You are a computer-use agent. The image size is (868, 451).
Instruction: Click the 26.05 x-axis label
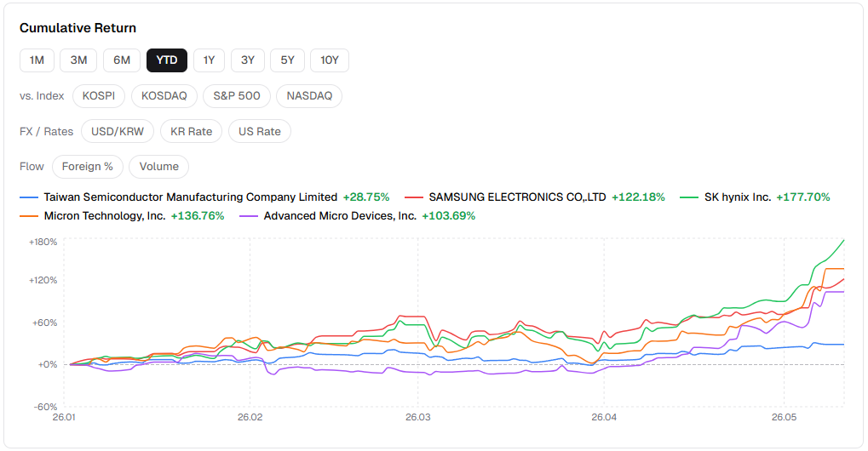point(784,417)
